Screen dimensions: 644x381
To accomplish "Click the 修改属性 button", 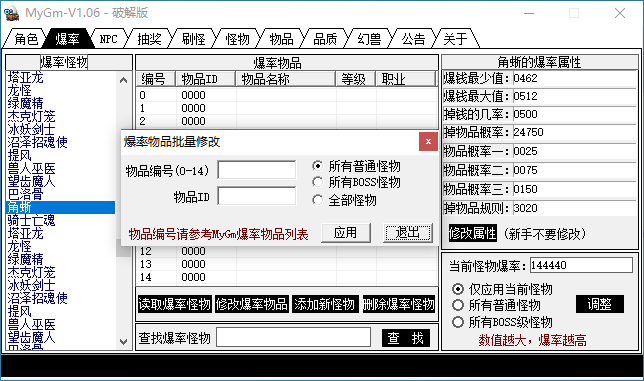I will point(472,233).
